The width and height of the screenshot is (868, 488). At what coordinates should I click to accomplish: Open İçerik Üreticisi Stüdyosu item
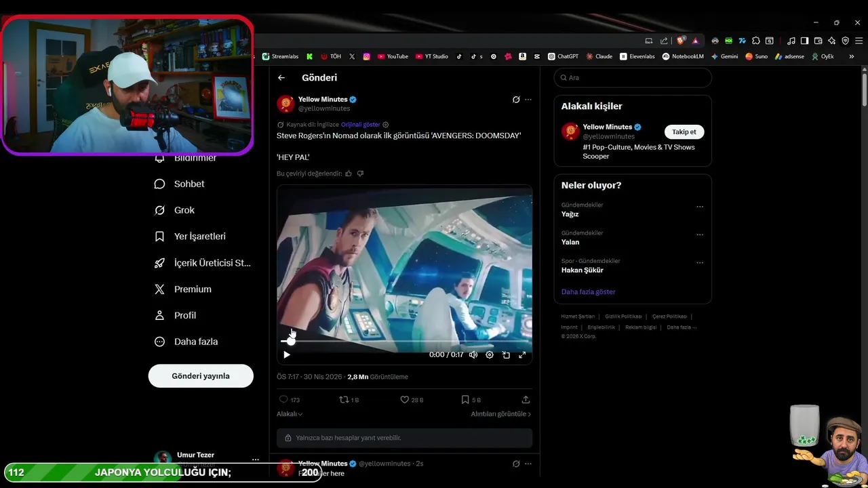tap(203, 263)
